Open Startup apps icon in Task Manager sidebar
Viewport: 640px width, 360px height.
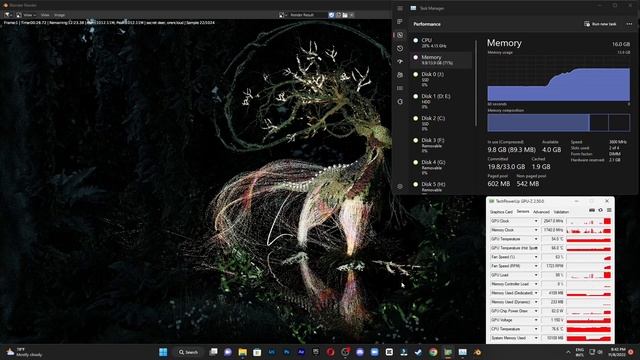tap(400, 61)
